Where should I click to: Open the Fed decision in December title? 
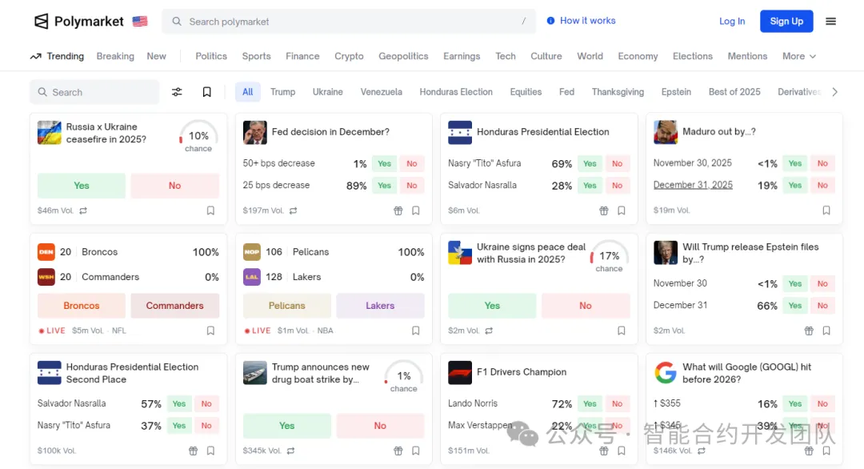click(x=330, y=132)
